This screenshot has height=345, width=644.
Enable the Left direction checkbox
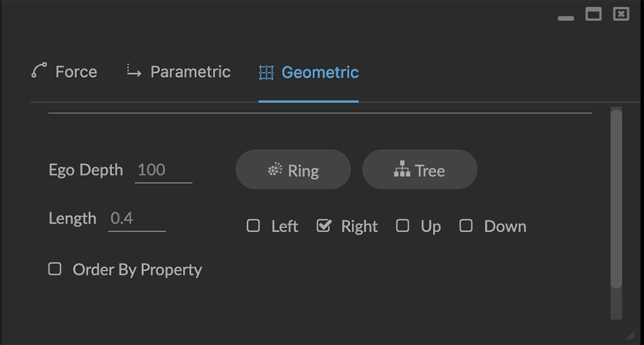coord(253,226)
